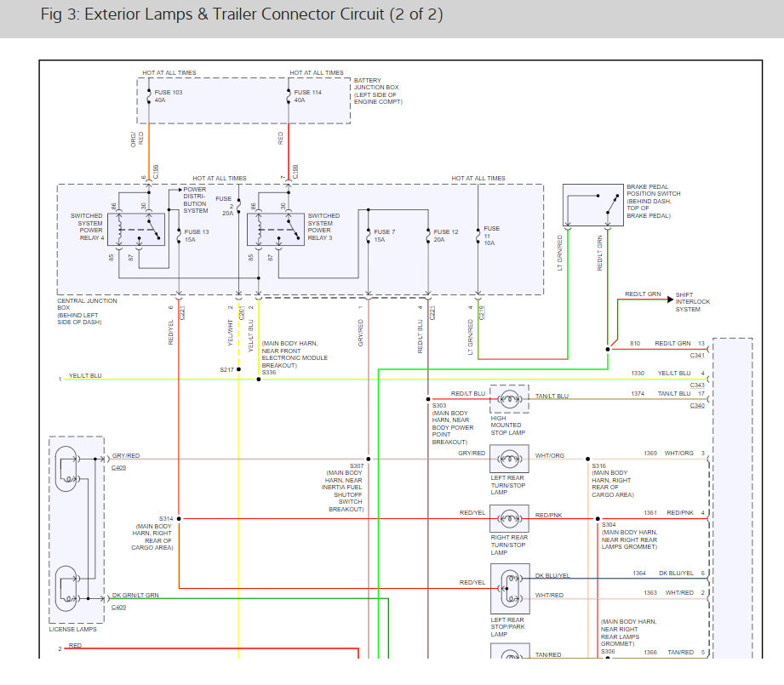Click the 'FUSE 13 15A' label
The image size is (784, 685).
click(x=197, y=236)
